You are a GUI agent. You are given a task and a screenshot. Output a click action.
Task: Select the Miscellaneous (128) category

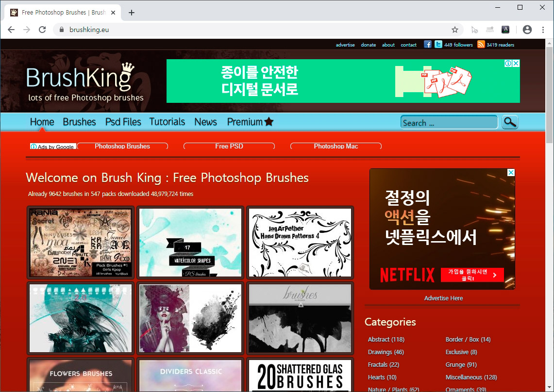(471, 377)
